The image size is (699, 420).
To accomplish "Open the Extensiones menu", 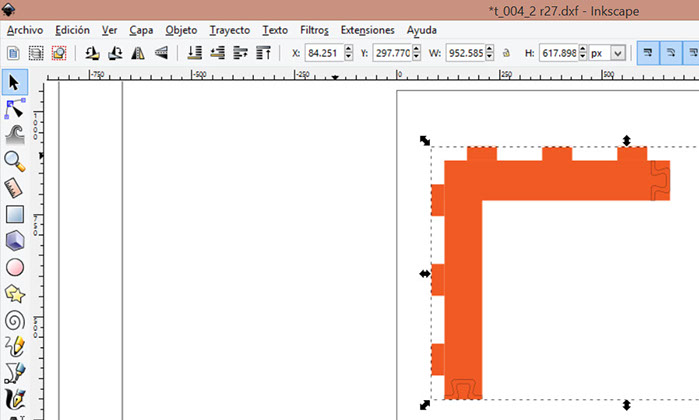I will (x=367, y=30).
